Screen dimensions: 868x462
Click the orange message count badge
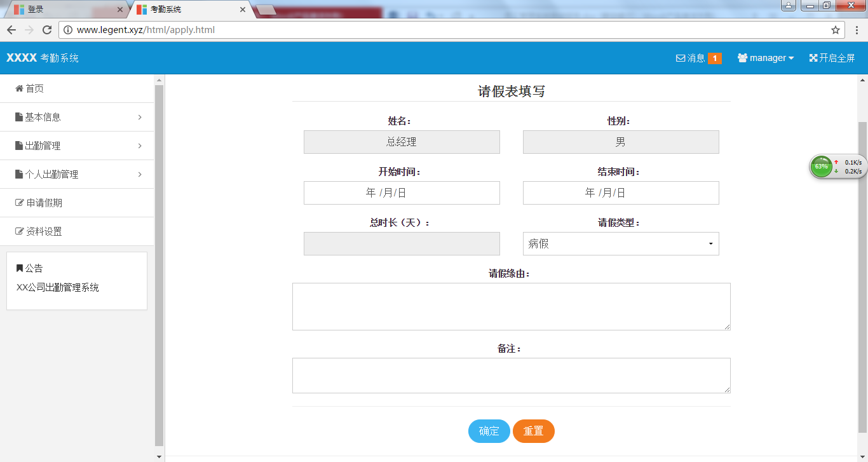coord(714,58)
